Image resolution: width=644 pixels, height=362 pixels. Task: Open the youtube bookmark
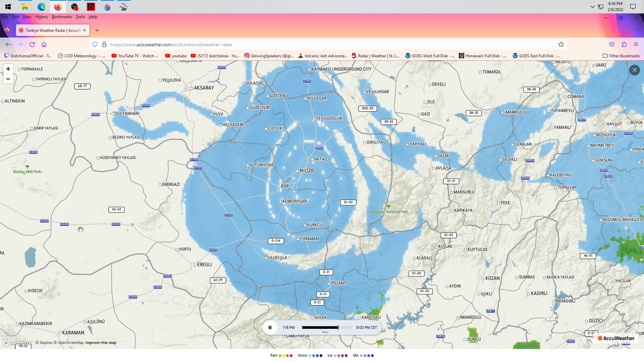coord(176,56)
